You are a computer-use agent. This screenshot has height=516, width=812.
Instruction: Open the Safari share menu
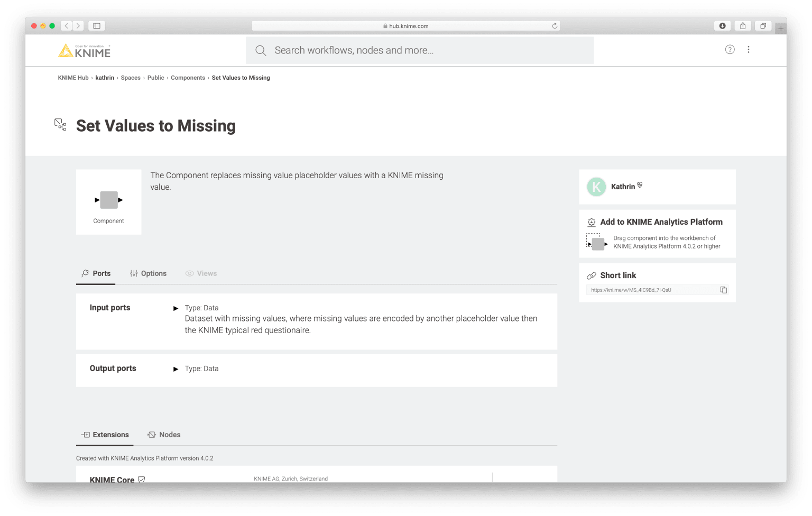tap(743, 26)
